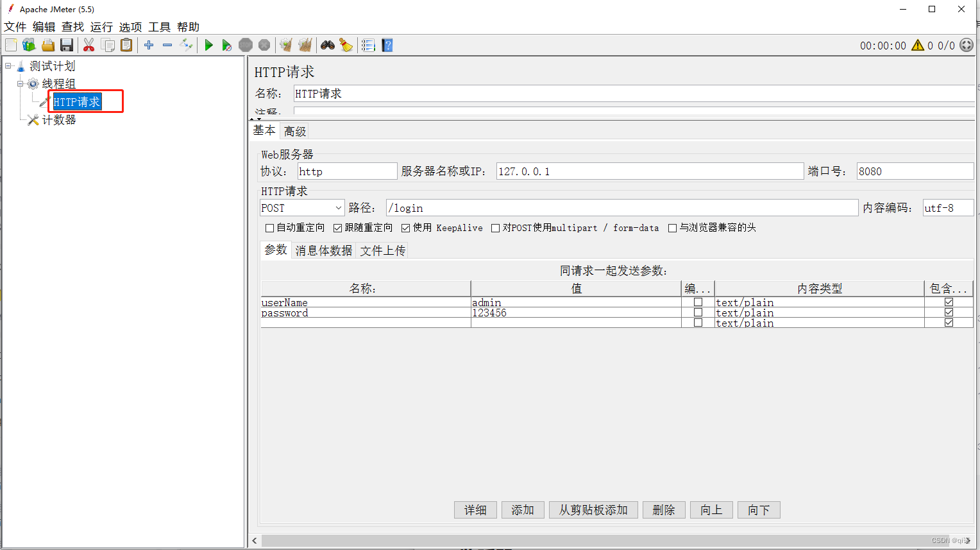Click the 从剪贴板添加 button

(x=593, y=510)
